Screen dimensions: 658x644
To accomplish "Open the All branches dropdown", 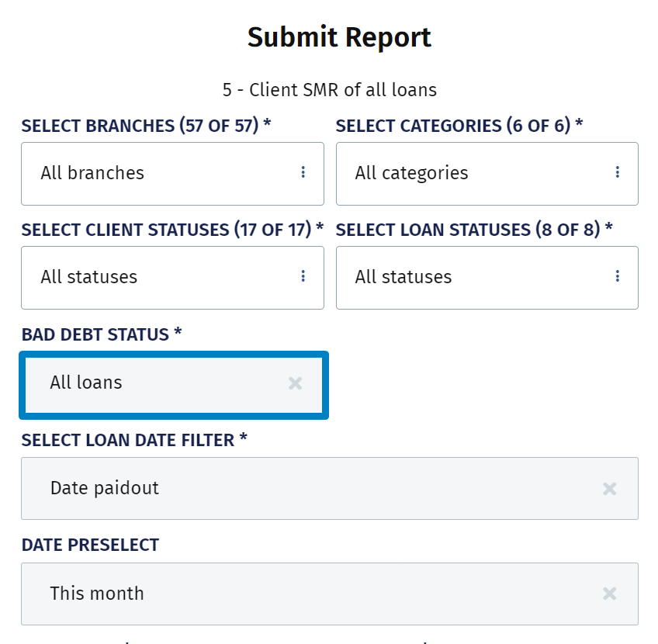I will 155,173.
